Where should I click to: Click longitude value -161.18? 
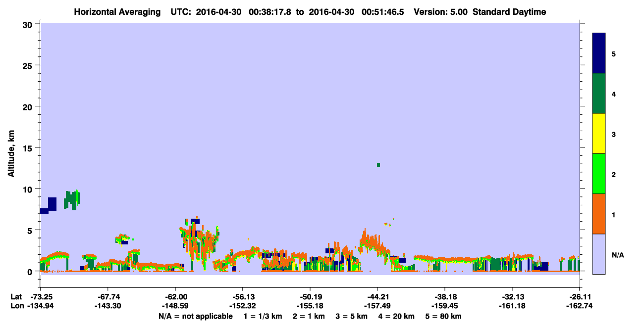[512, 305]
